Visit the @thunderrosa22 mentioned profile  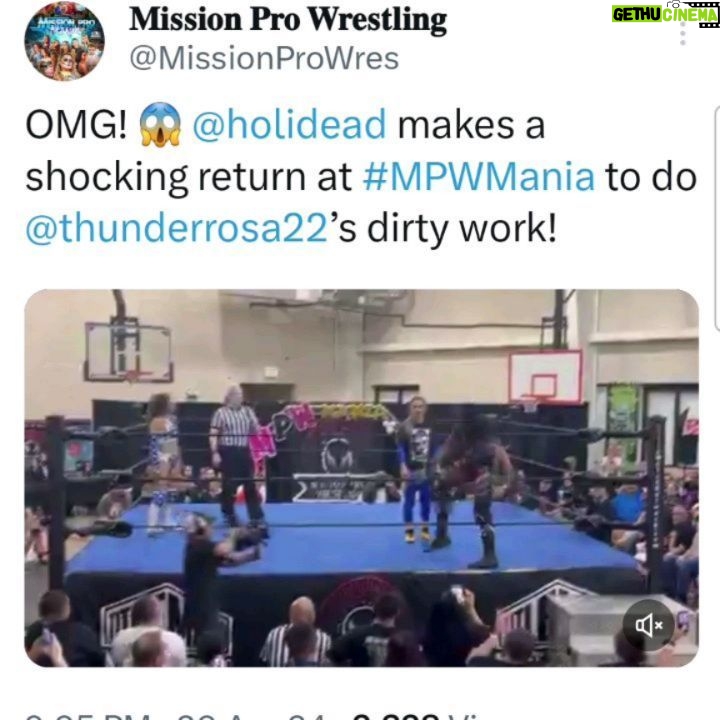tap(176, 228)
